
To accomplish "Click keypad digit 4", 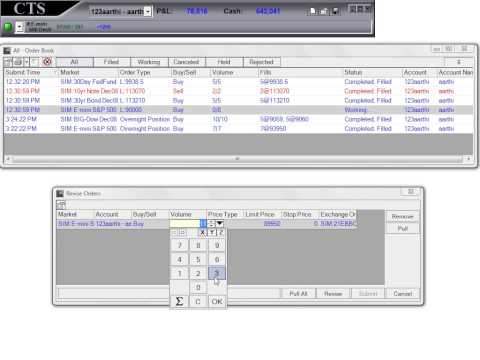I will coord(180,260).
